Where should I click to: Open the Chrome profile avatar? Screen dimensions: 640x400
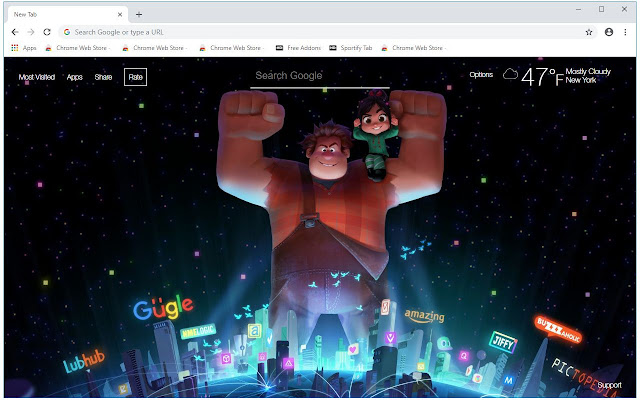(609, 32)
